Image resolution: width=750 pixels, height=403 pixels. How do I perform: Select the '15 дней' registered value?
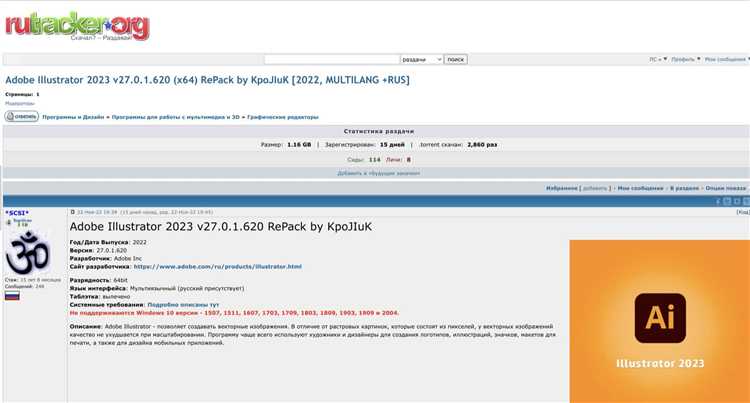(392, 144)
